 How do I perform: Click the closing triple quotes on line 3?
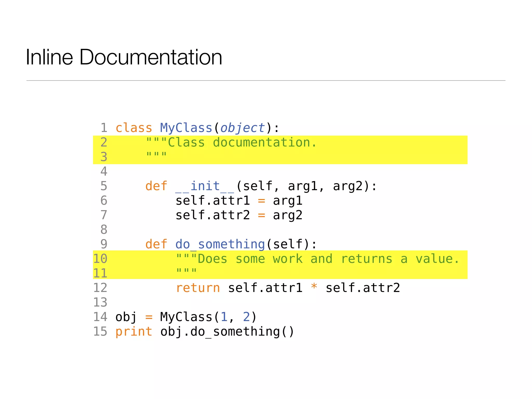tap(156, 155)
